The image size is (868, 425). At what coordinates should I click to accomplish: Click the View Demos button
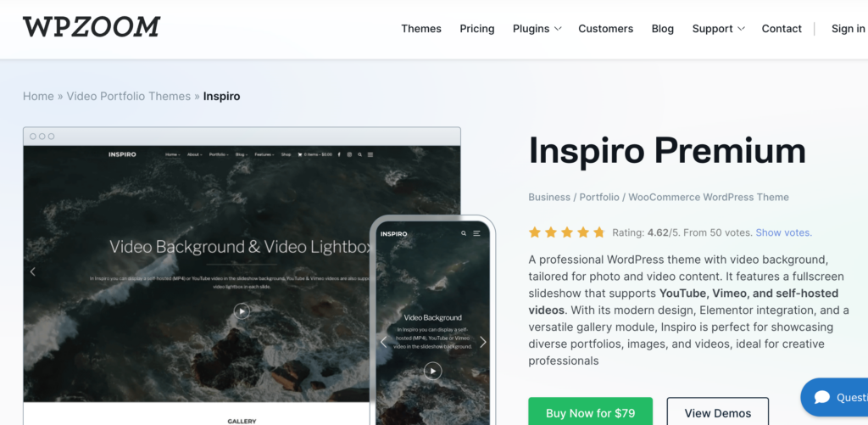click(717, 413)
